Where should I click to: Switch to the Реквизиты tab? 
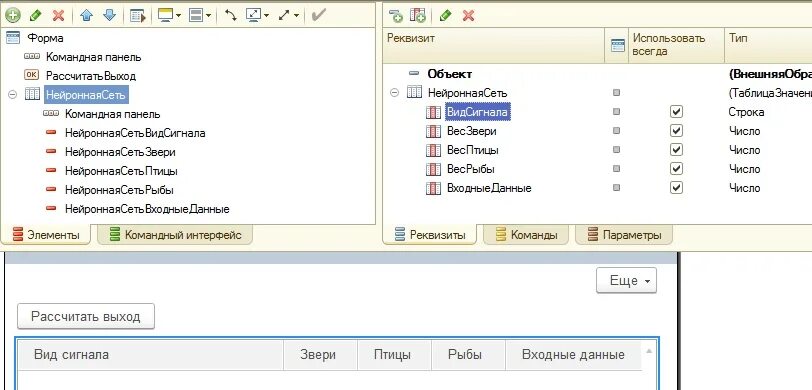(430, 235)
